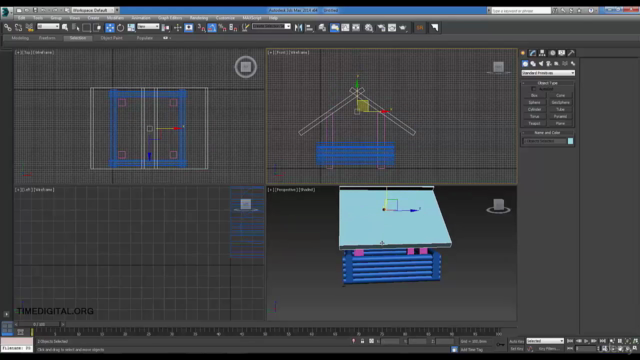
Task: Open the key mode Selected dropdown
Action: point(545,341)
